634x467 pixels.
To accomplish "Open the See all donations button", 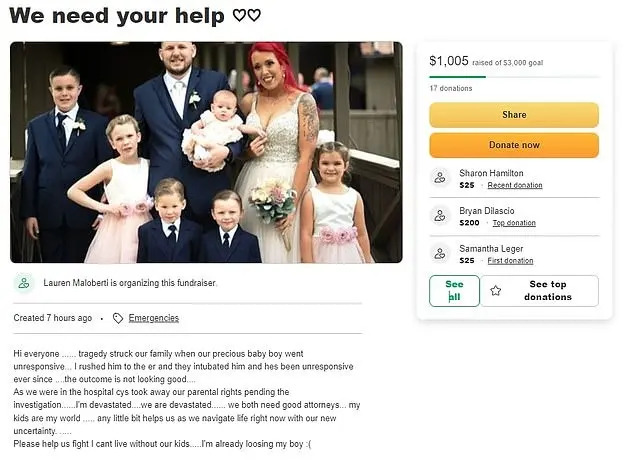I will click(454, 291).
